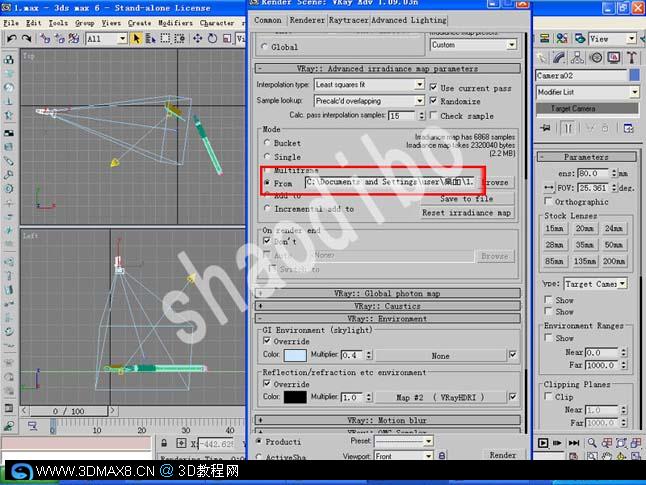Select the Move tool icon
Screen dimensions: 646x485
[197, 39]
